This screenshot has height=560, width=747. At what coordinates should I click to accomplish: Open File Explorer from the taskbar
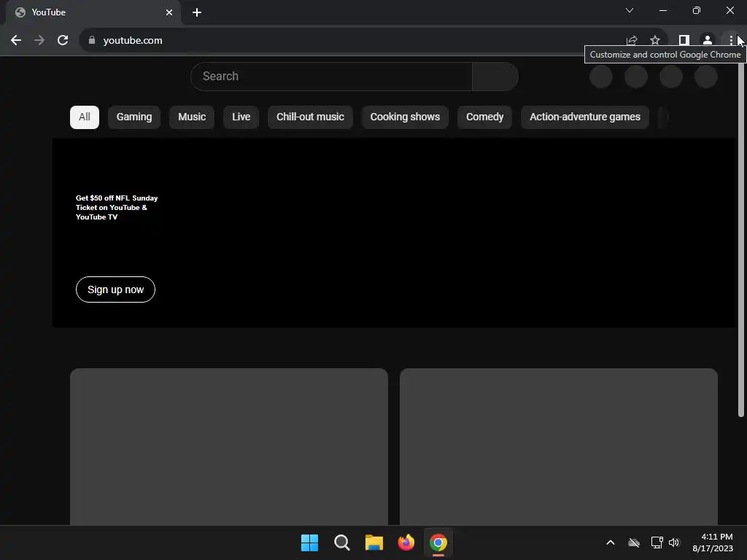tap(374, 542)
